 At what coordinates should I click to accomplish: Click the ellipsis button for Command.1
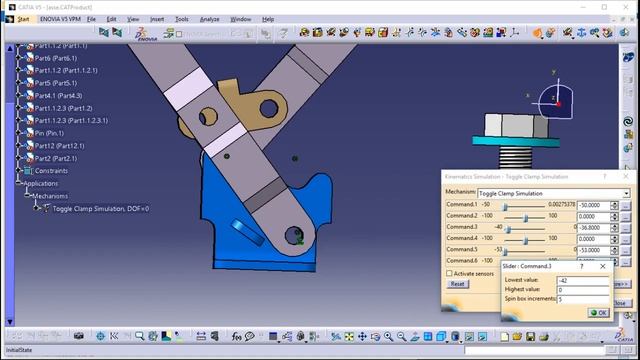(625, 205)
